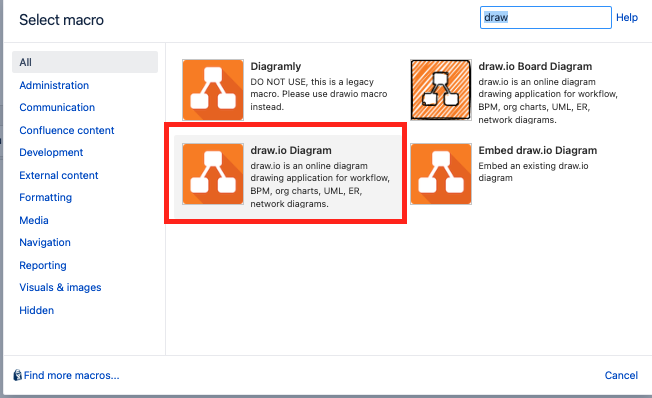Pick the draw.io Diagram macro icon

point(213,174)
